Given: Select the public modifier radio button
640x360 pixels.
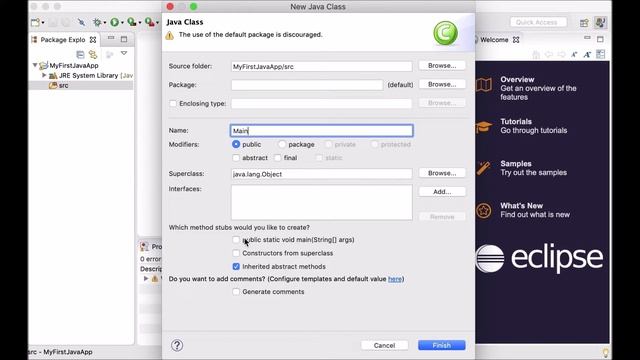Looking at the screenshot, I should coord(236,144).
